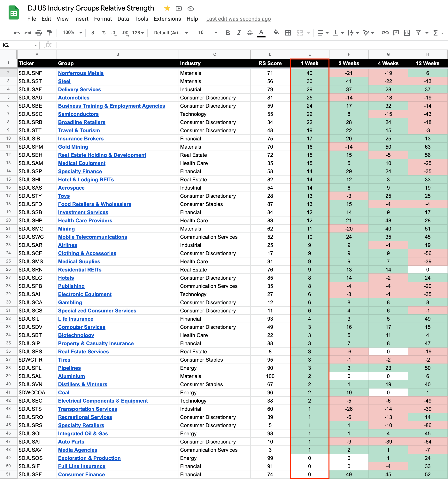Open the fill color picker
Viewport: 448px width, 479px height.
point(276,33)
